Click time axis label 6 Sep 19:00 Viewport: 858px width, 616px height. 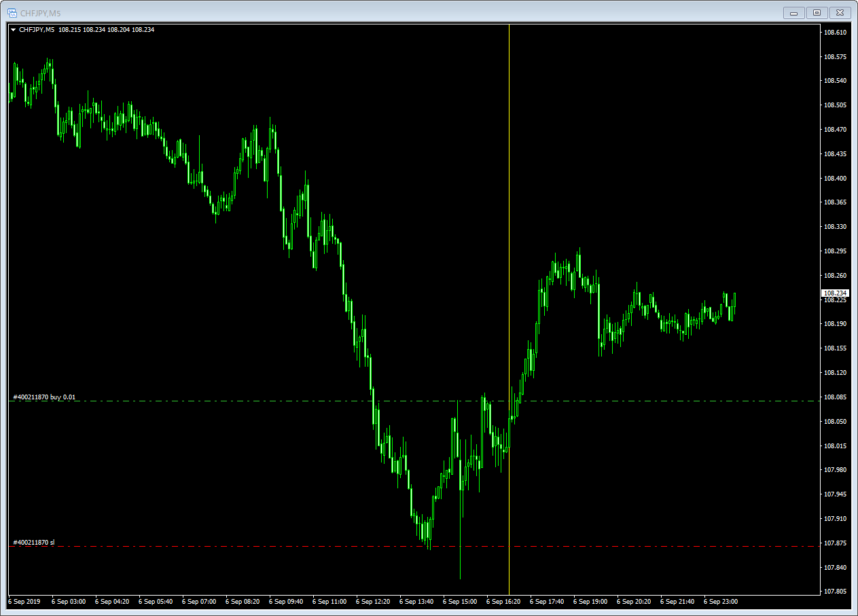coord(590,602)
